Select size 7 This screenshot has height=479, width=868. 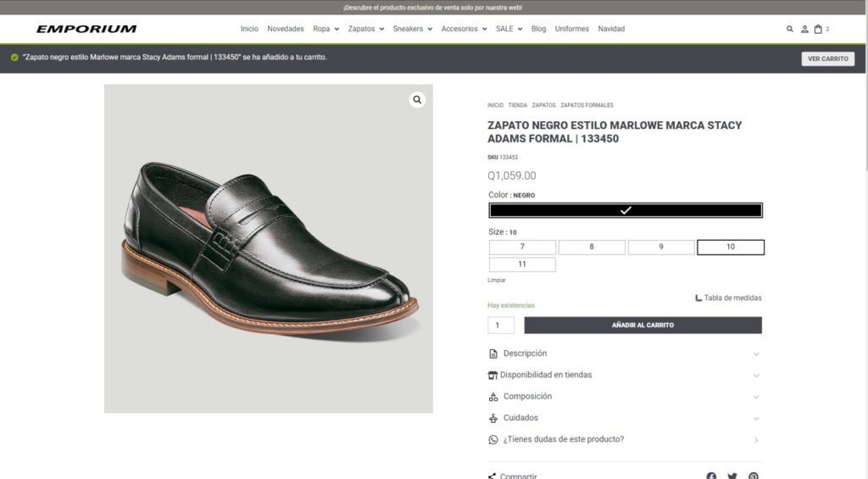coord(522,247)
